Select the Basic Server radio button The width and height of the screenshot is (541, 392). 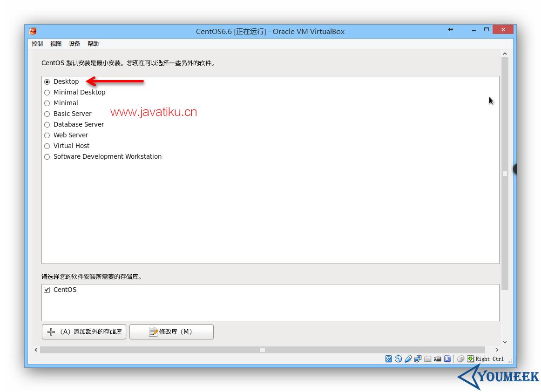(x=47, y=114)
